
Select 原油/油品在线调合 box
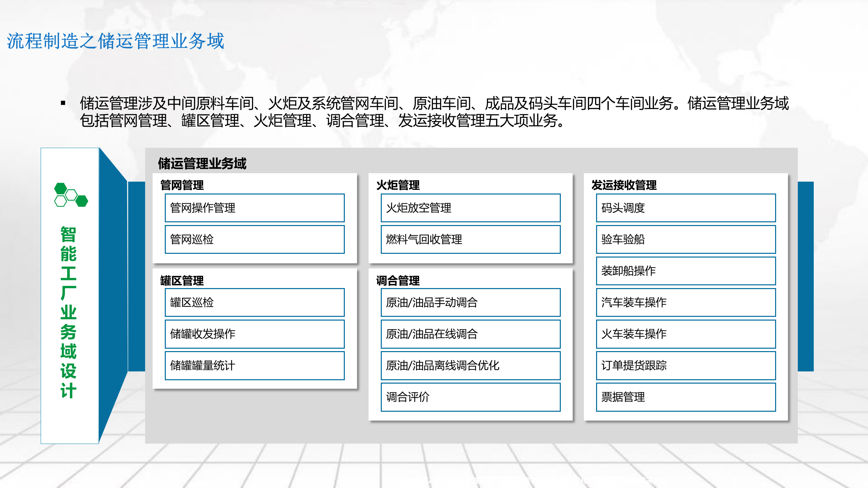click(x=470, y=334)
